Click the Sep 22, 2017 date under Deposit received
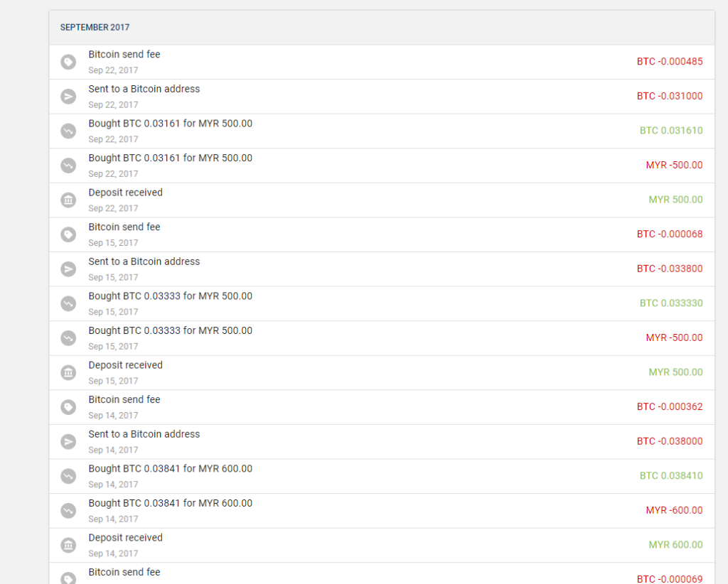Viewport: 728px width, 584px height. click(x=113, y=208)
